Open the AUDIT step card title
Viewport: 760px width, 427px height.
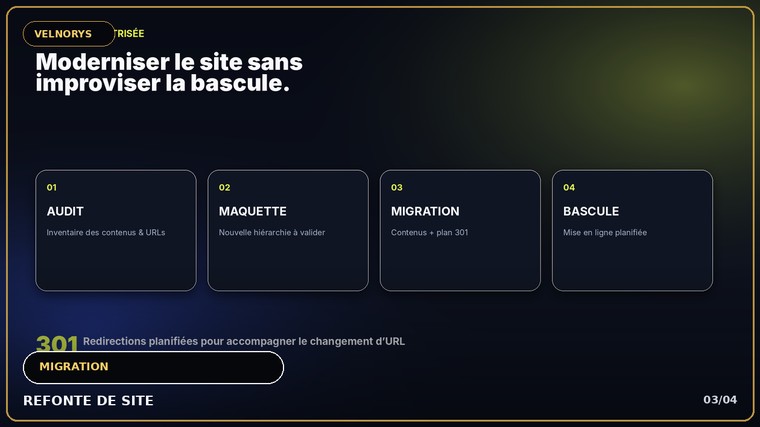tap(65, 211)
